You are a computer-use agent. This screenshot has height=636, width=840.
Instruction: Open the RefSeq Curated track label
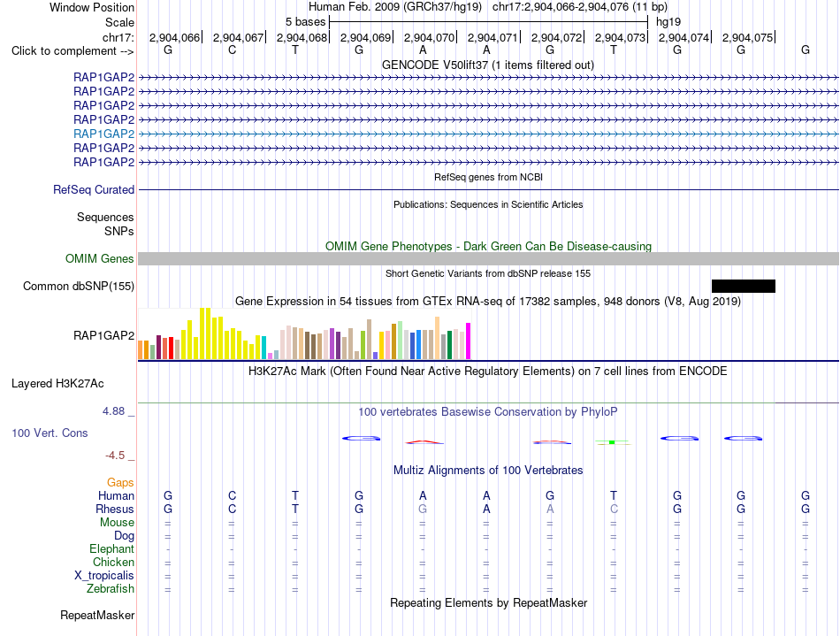point(94,189)
